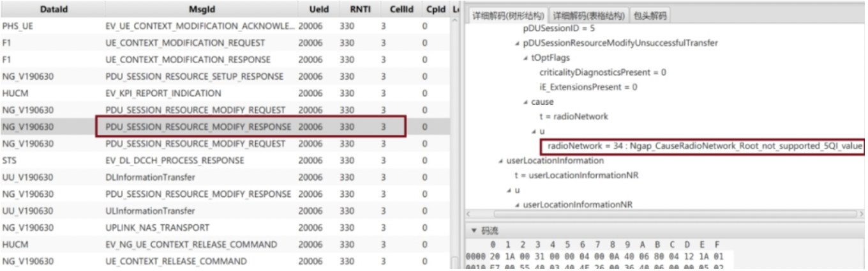The height and width of the screenshot is (271, 868).
Task: Collapse the cause tree node
Action: pos(525,102)
